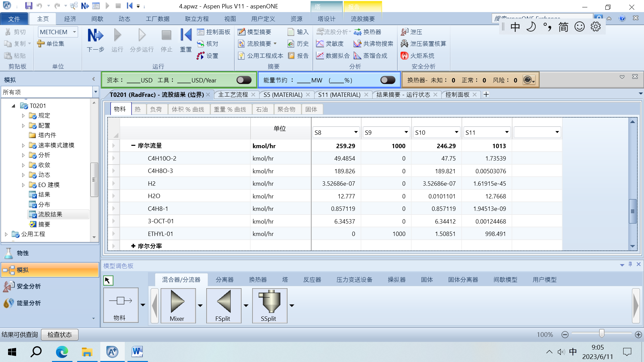Toggle the energy savings (能量节约) switch
The height and width of the screenshot is (362, 644).
click(388, 80)
